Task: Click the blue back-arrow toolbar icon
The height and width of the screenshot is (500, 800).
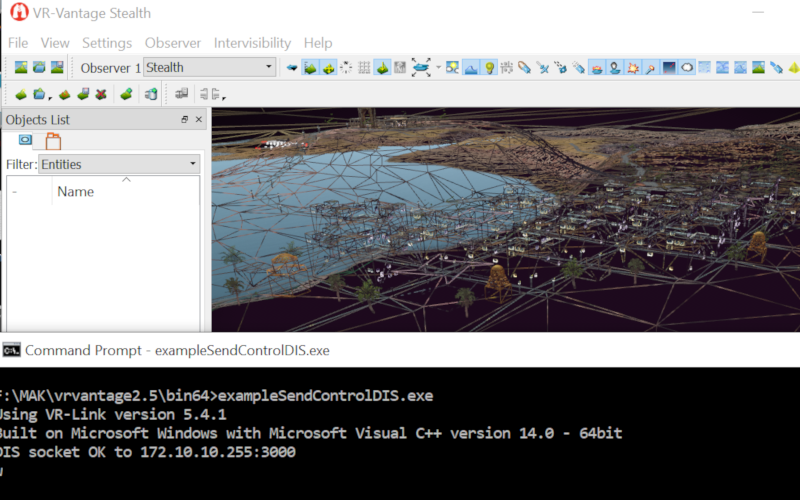Action: point(292,67)
